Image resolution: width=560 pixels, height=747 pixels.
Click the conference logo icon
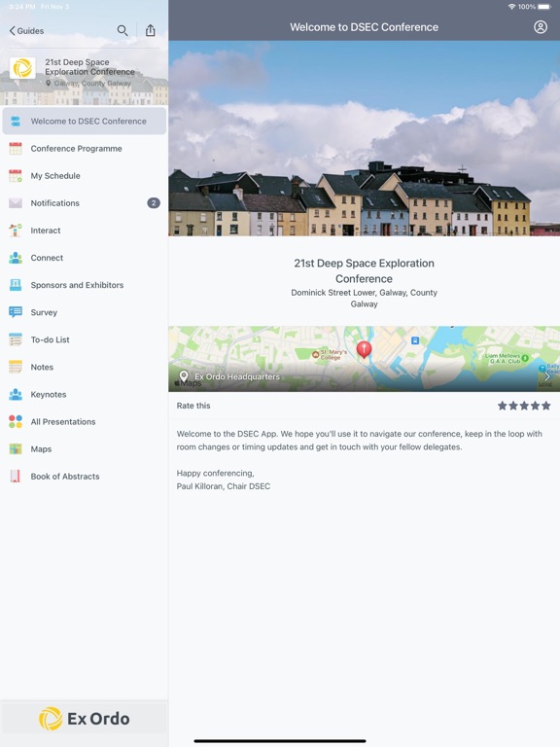click(x=22, y=68)
